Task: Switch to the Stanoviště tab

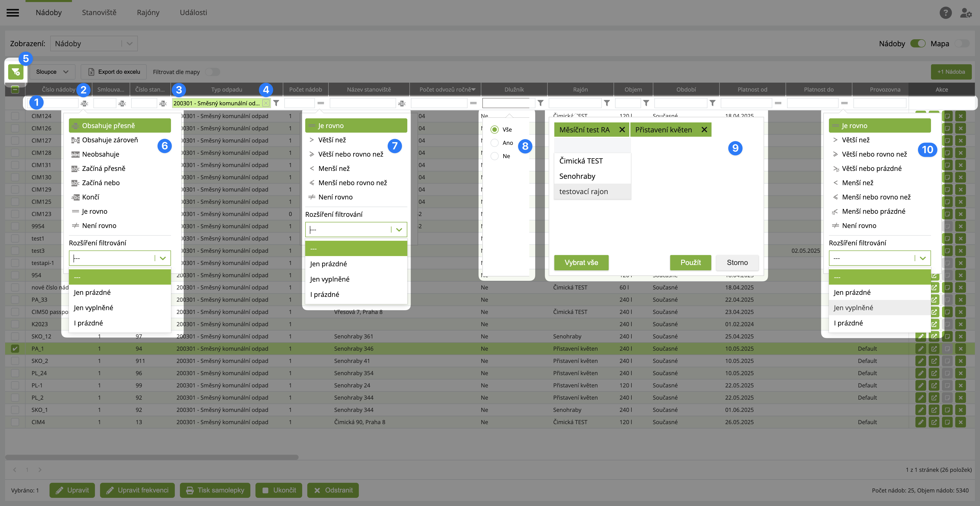Action: [99, 12]
